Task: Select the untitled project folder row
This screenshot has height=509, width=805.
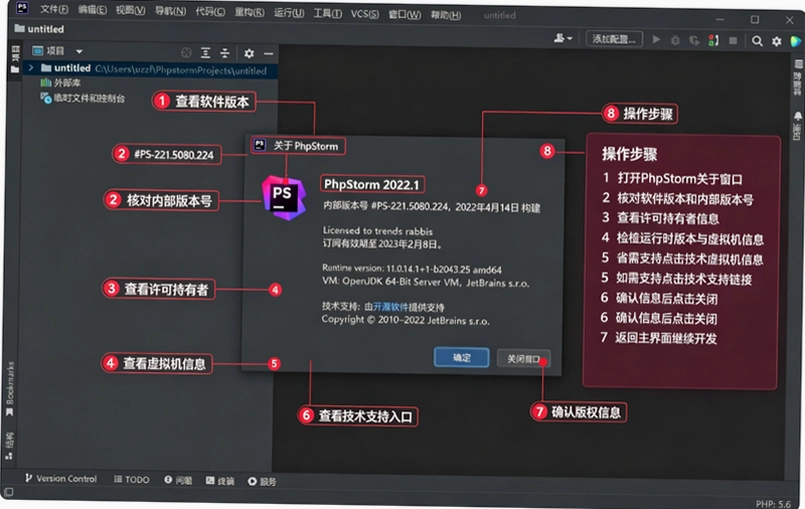Action: pos(150,69)
